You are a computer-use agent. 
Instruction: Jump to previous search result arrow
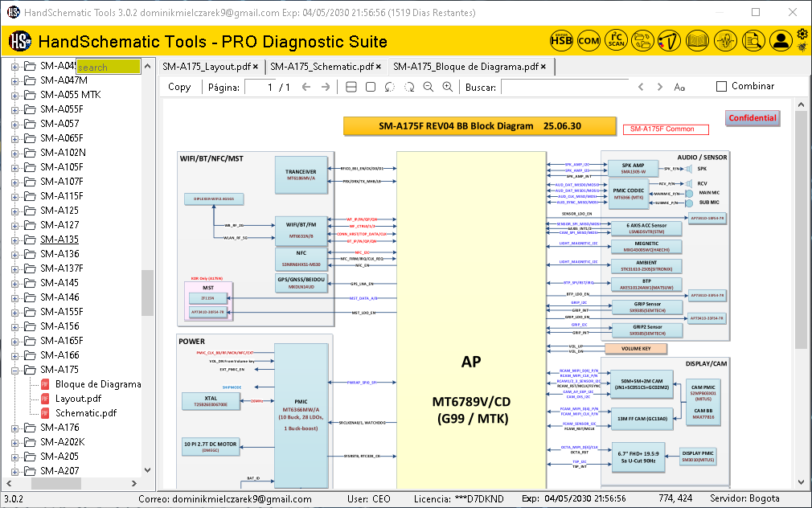tap(641, 87)
